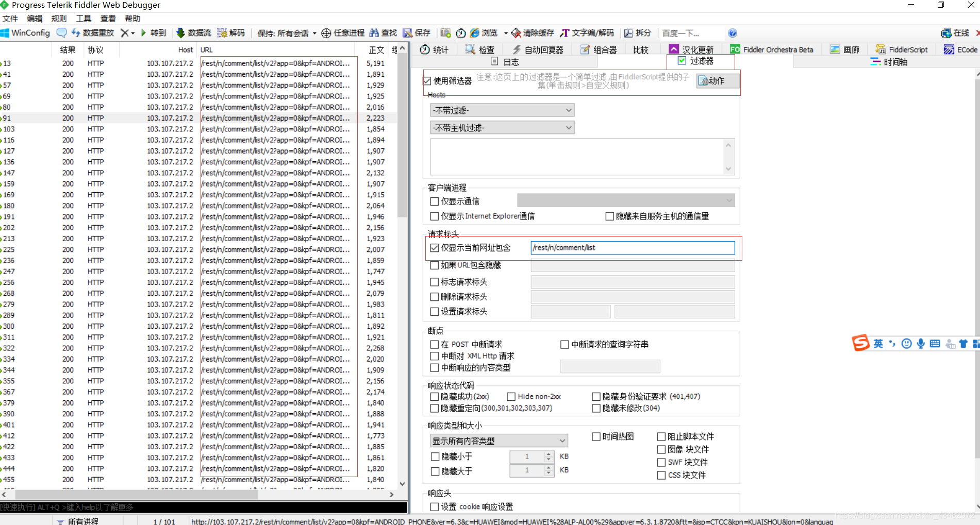The width and height of the screenshot is (980, 525).
Task: Enable Delete request headers (删除请求标头) checkbox
Action: tap(435, 297)
